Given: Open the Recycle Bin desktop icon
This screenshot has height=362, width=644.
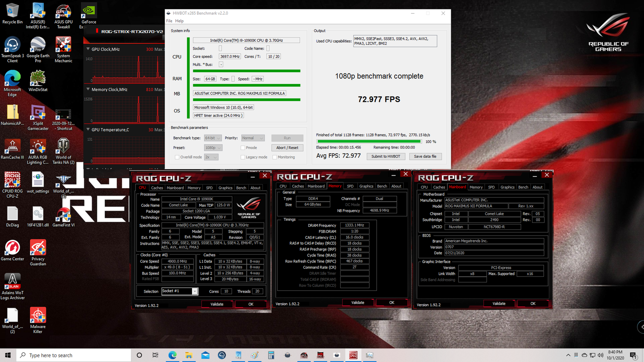Looking at the screenshot, I should (x=12, y=14).
